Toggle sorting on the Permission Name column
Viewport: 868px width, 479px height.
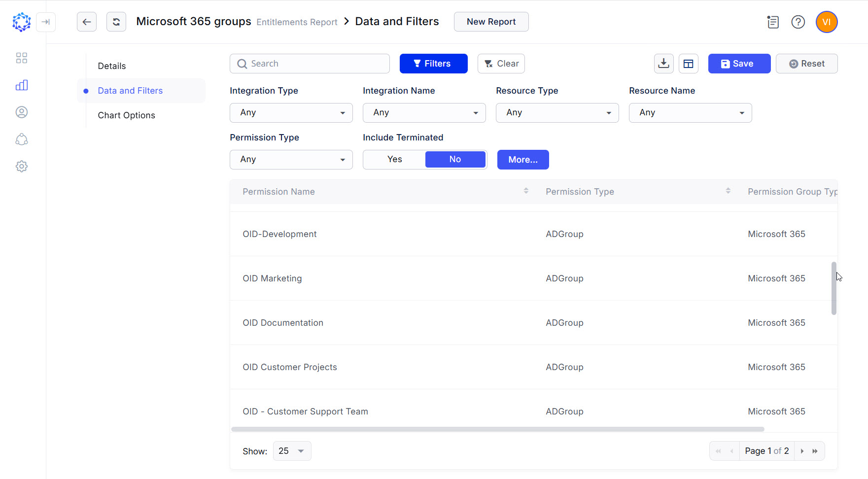coord(525,191)
